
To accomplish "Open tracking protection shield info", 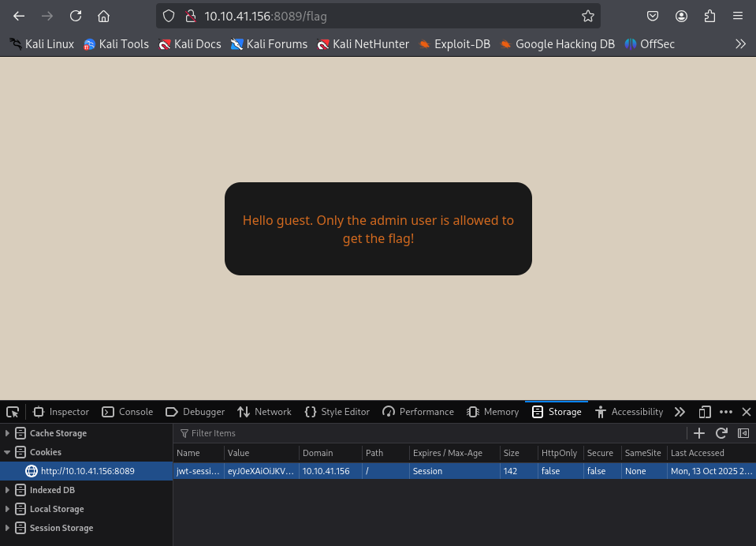I will (x=169, y=16).
